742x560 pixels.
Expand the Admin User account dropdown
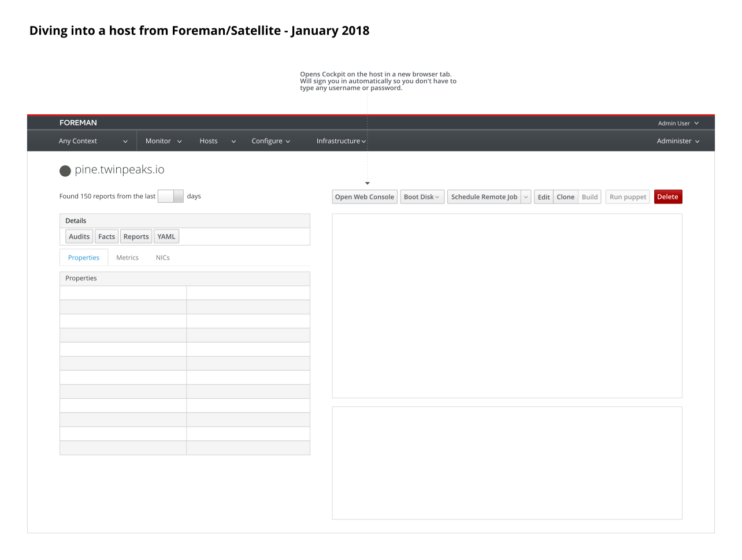(x=678, y=123)
